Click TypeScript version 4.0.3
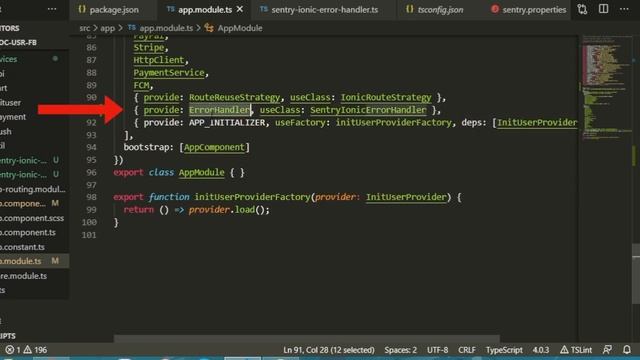Viewport: 640px width, 360px height. coord(540,350)
